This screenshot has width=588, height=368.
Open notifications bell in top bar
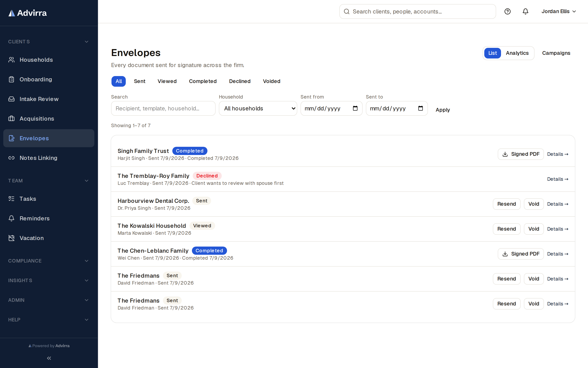pyautogui.click(x=525, y=11)
